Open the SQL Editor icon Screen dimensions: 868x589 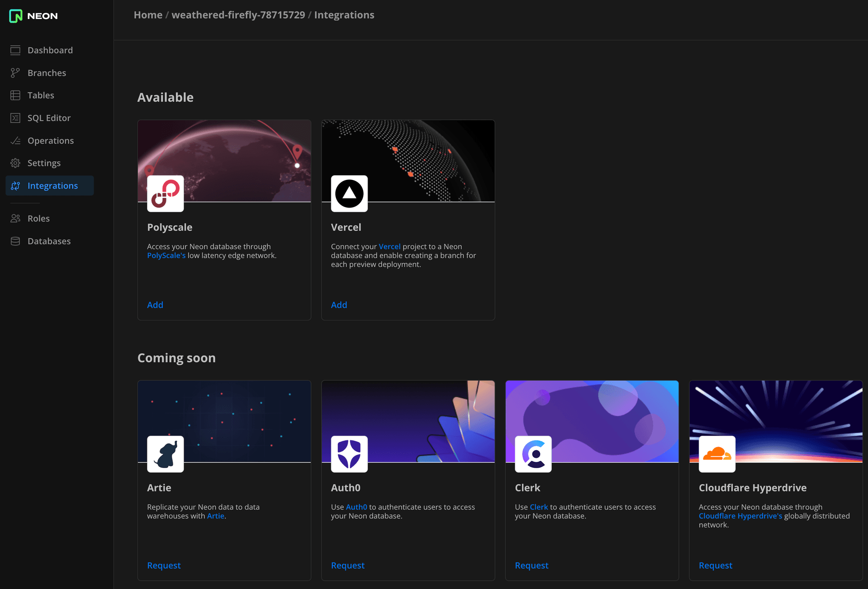[x=15, y=118]
